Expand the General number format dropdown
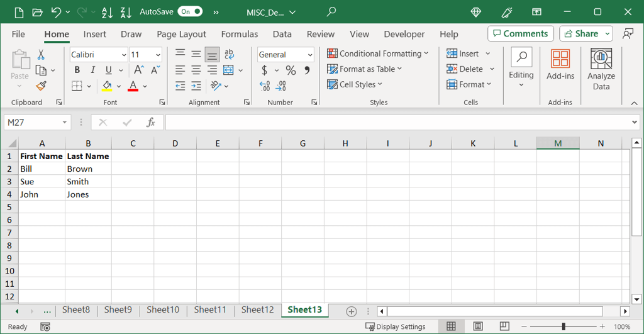Viewport: 644px width, 334px height. click(x=309, y=55)
